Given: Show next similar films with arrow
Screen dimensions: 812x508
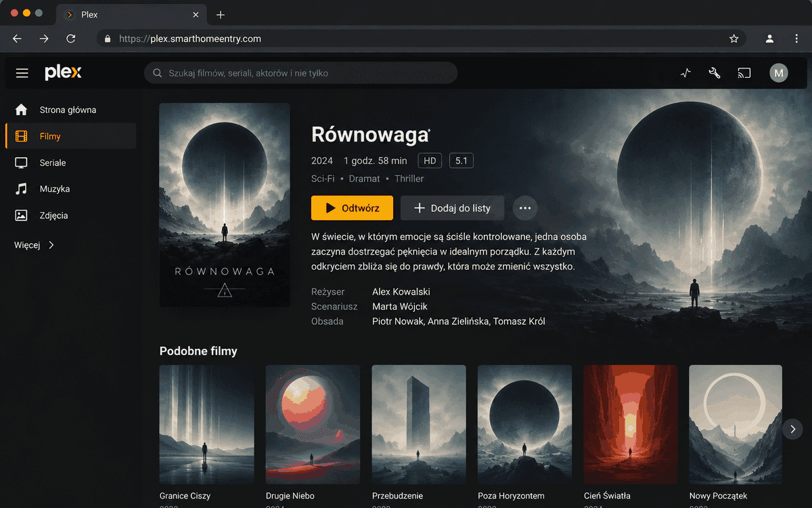Looking at the screenshot, I should coord(792,429).
